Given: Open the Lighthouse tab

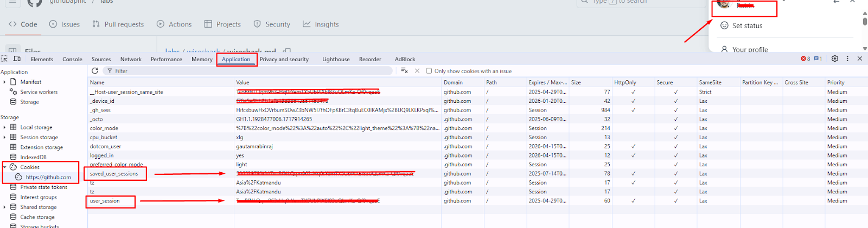Looking at the screenshot, I should point(336,60).
